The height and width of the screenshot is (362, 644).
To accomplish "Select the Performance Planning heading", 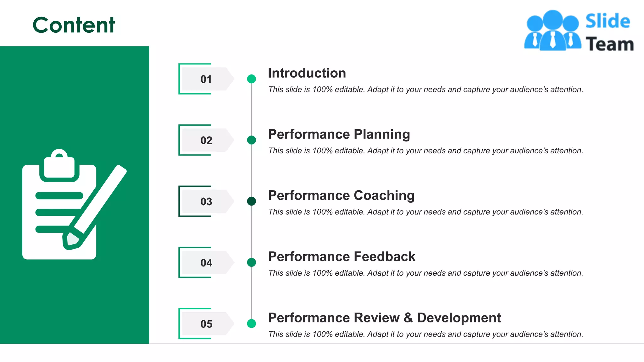I will pos(339,134).
